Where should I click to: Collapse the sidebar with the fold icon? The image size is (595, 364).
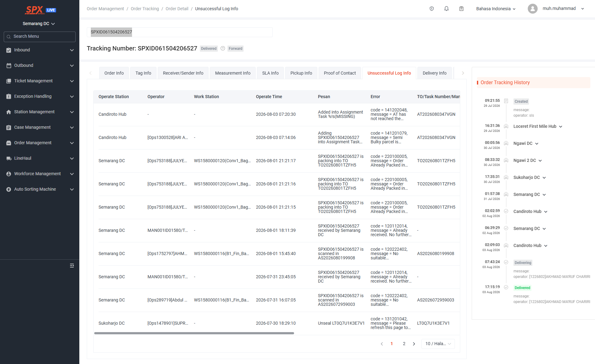(x=72, y=266)
